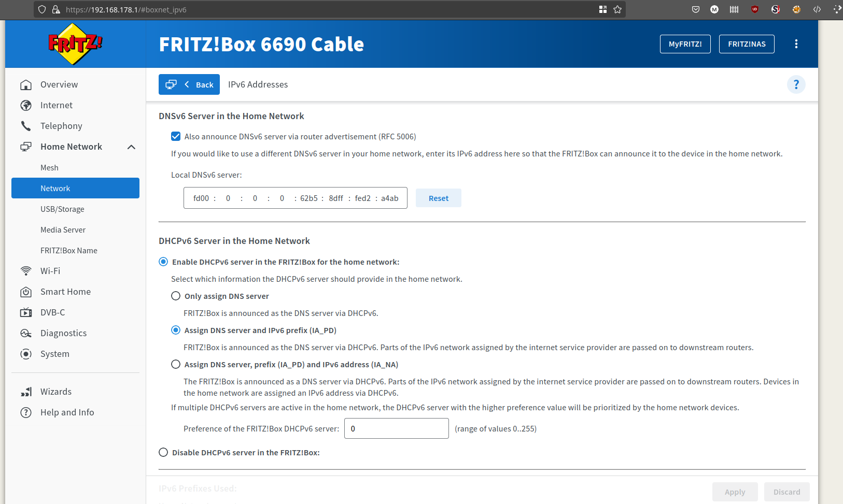Select the Telephony phone icon

pos(26,126)
